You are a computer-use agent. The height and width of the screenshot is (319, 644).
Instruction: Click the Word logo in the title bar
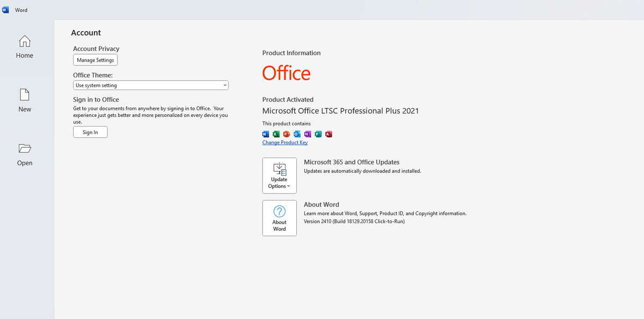coord(6,10)
